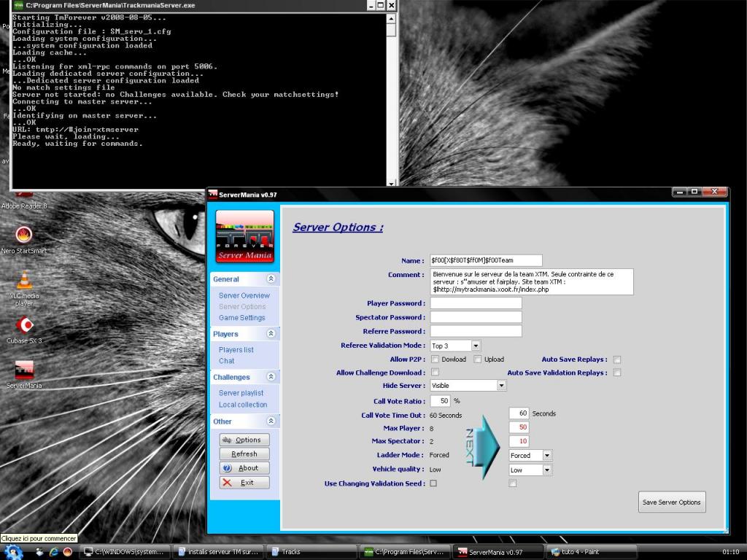The height and width of the screenshot is (560, 747).
Task: Open Referee Validation Mode dropdown
Action: [476, 346]
